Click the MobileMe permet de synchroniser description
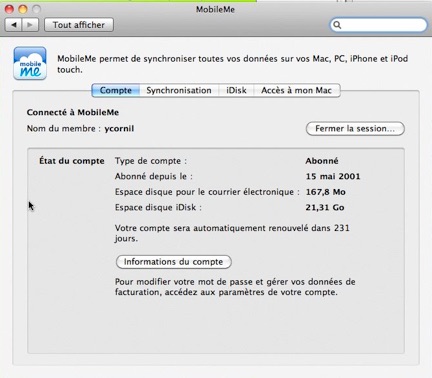The width and height of the screenshot is (432, 378). point(233,64)
